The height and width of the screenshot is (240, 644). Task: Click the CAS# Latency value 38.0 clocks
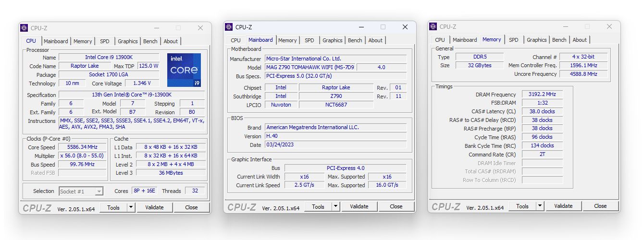[x=542, y=111]
